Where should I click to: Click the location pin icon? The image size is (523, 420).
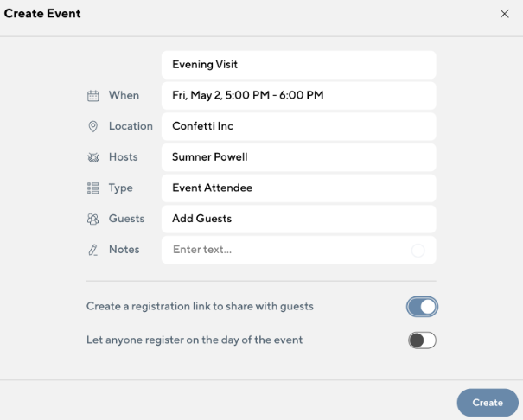tap(93, 126)
